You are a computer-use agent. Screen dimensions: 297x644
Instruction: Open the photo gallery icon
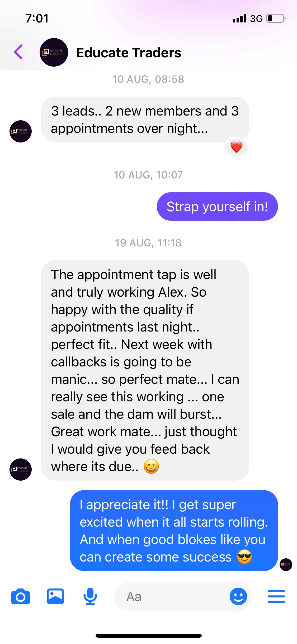point(55,596)
